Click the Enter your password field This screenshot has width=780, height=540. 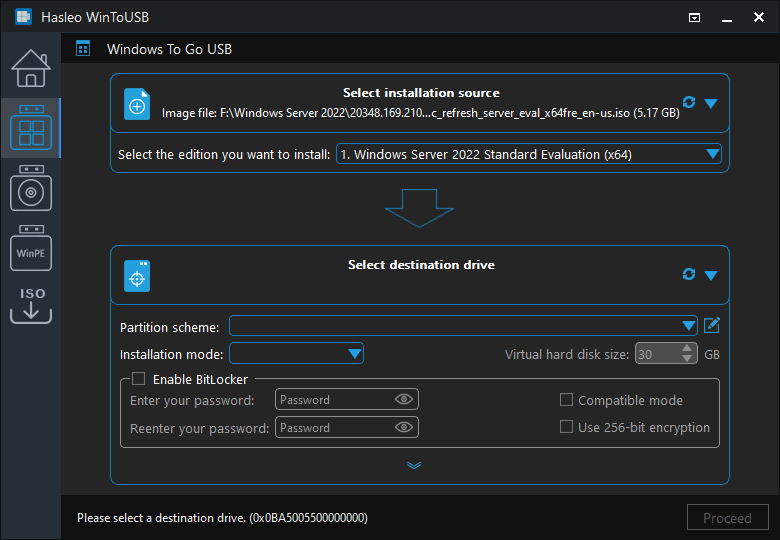click(x=347, y=399)
